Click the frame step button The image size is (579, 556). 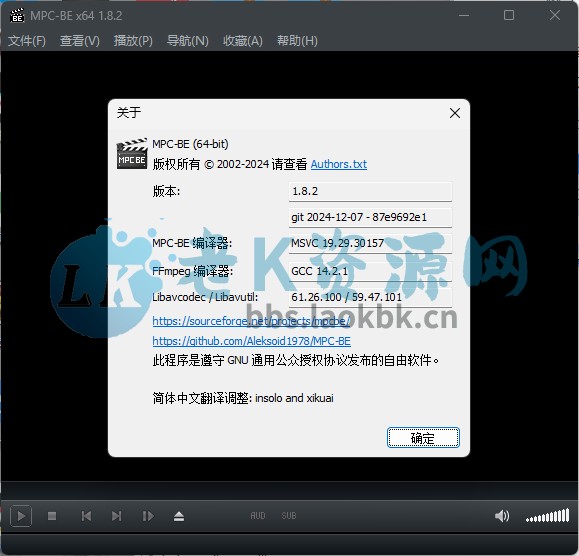click(x=148, y=516)
